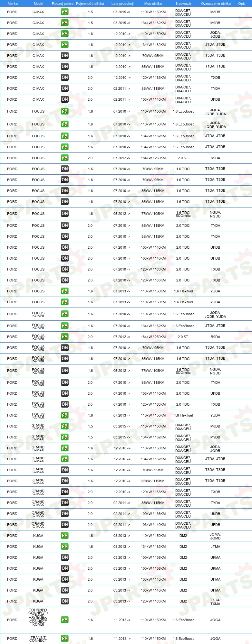Select the UKDB engine code cell
Screen dimensions: 252x644
[x=215, y=514]
